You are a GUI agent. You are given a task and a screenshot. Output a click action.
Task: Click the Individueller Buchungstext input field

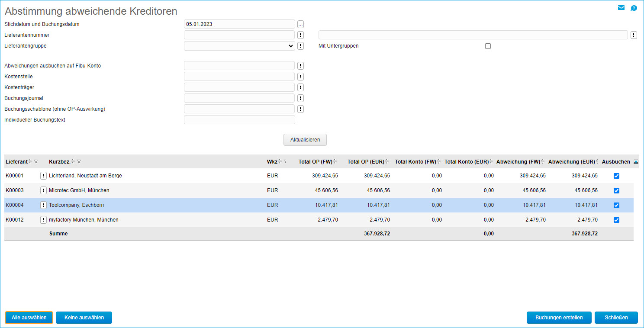point(239,120)
